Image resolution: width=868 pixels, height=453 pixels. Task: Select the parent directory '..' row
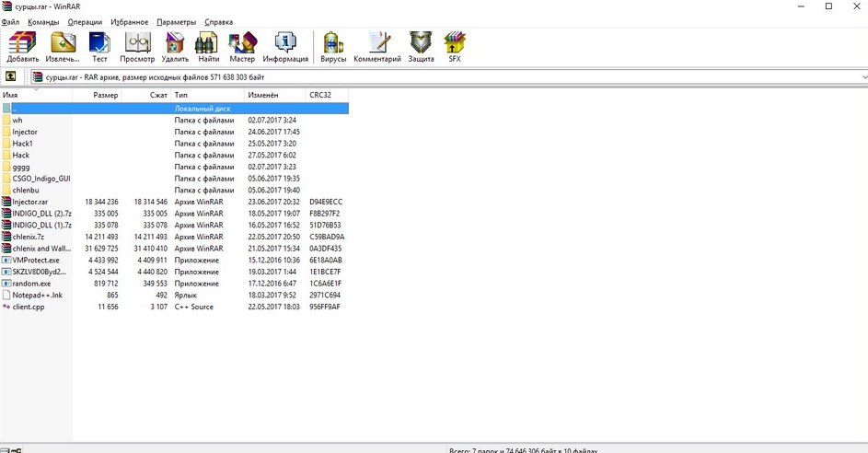tap(175, 109)
